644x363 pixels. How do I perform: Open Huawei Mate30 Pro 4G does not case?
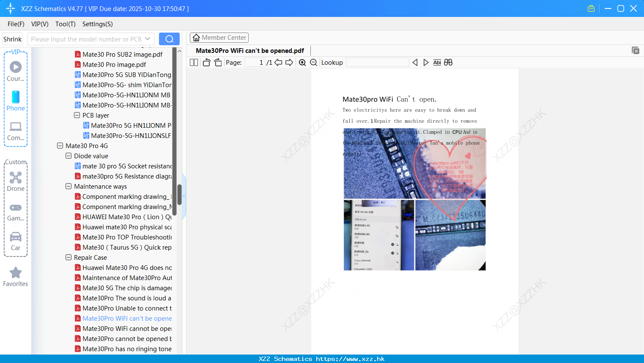tap(123, 267)
